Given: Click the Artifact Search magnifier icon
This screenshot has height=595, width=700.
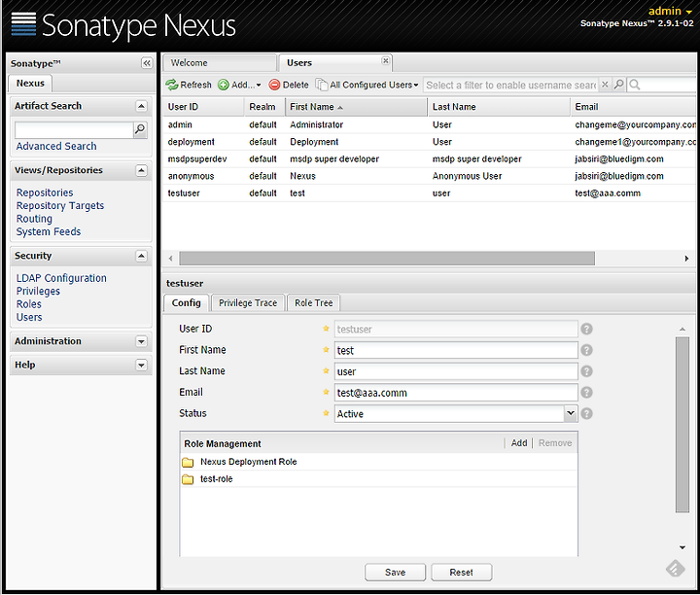Looking at the screenshot, I should coord(140,129).
